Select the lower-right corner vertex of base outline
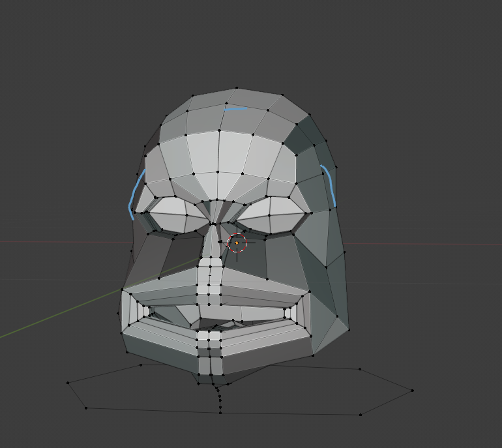 pyautogui.click(x=361, y=415)
